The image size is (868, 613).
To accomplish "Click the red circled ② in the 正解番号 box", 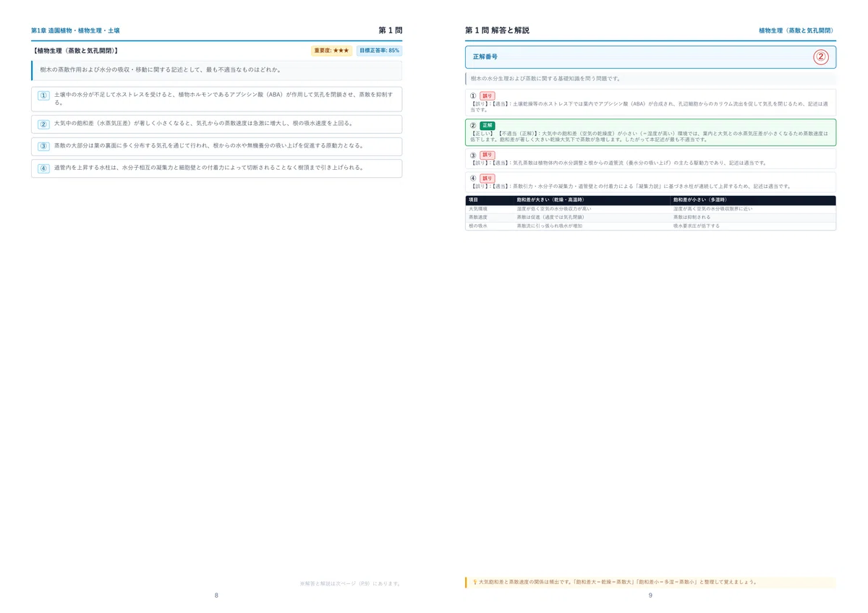I will (x=821, y=57).
